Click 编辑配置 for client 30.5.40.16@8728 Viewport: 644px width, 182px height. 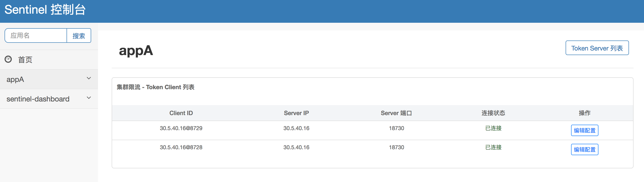(585, 149)
